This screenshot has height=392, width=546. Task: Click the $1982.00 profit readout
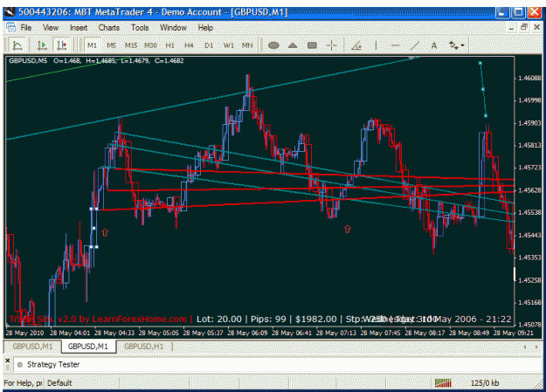click(x=316, y=319)
